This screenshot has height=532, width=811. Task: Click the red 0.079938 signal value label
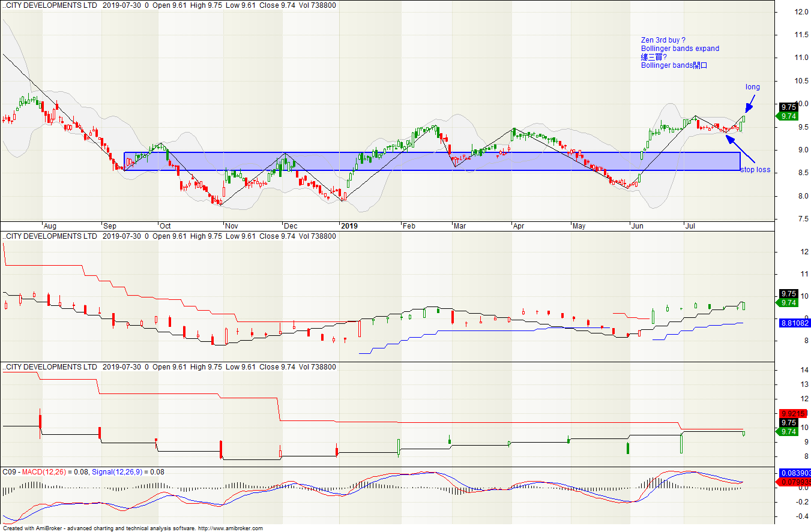tap(795, 482)
